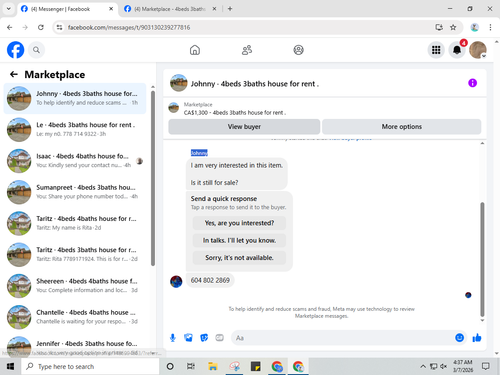Click the Windows taskbar search box
500x375 pixels.
(x=91, y=367)
